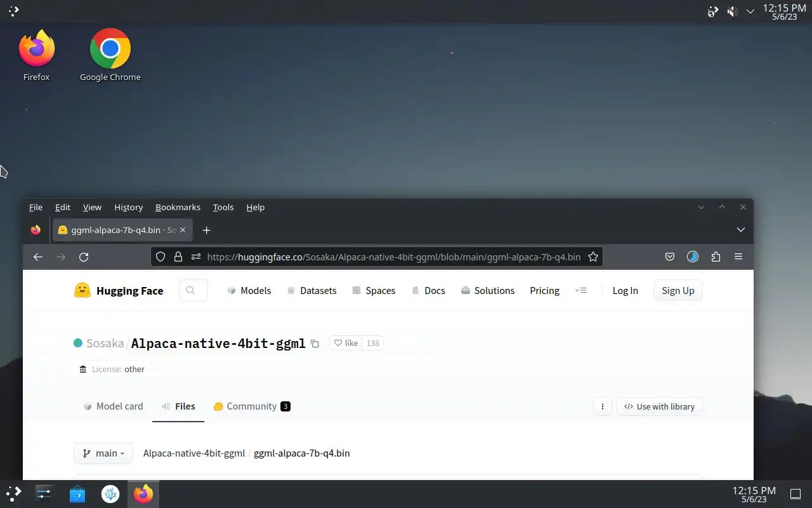Viewport: 812px width, 508px height.
Task: Open the Firefox hamburger application menu
Action: [738, 257]
